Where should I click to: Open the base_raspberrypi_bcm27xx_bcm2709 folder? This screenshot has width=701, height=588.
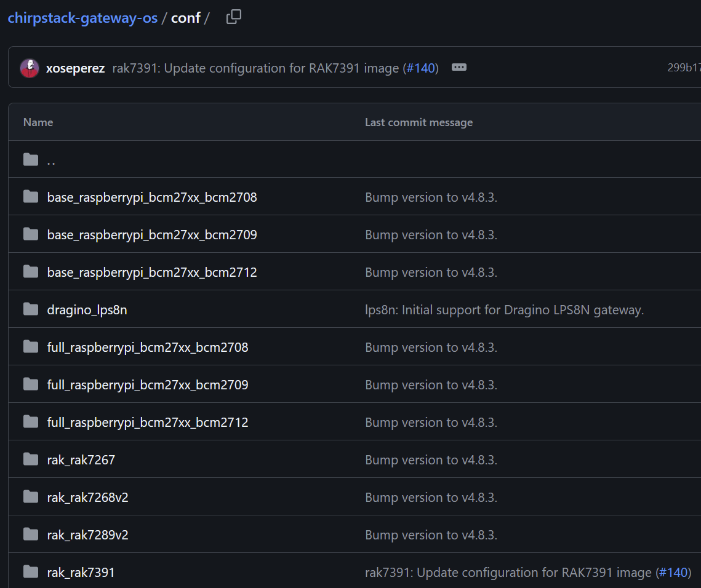tap(152, 235)
